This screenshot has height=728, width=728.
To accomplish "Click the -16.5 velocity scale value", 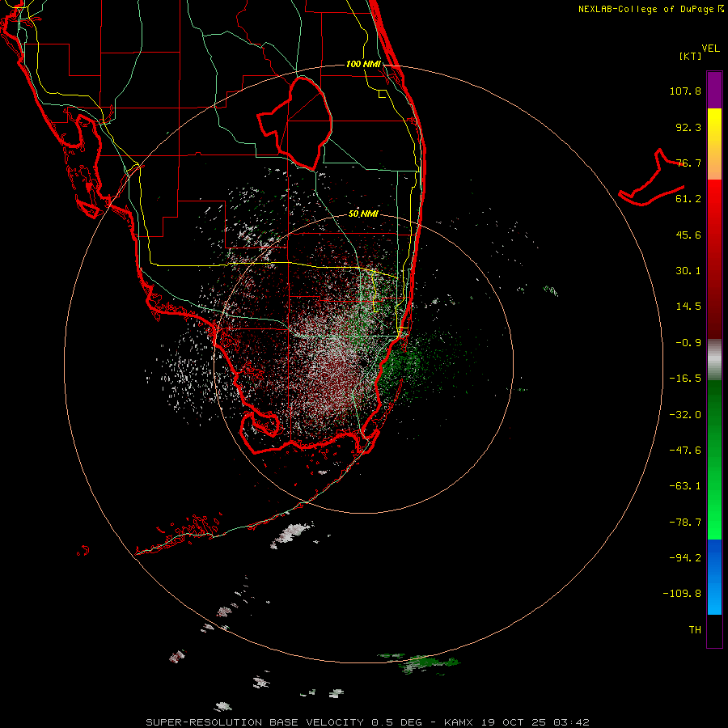I will click(x=685, y=379).
